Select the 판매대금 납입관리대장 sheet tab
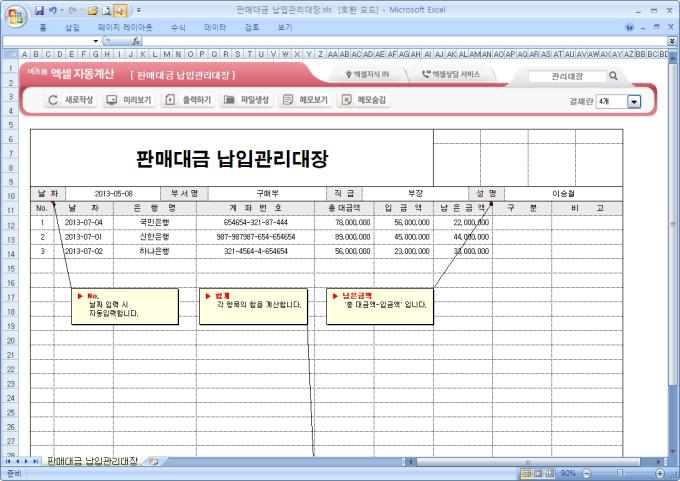 coord(92,461)
